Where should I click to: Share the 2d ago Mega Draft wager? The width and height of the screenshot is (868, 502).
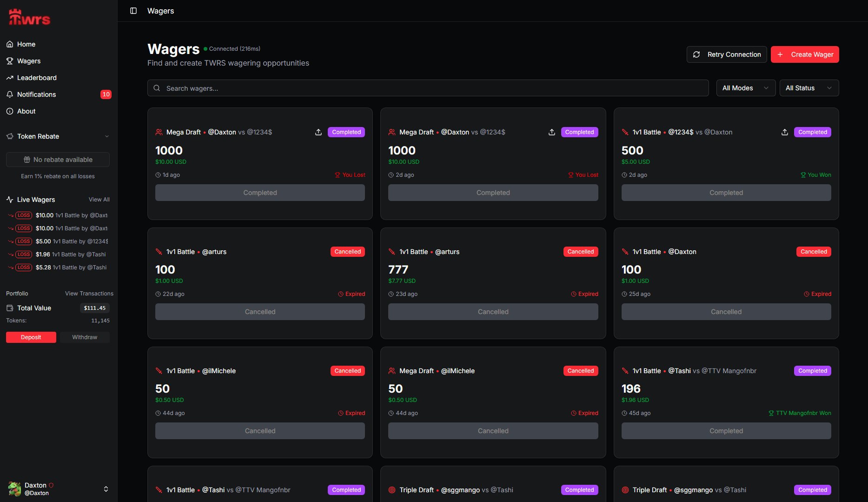point(552,132)
